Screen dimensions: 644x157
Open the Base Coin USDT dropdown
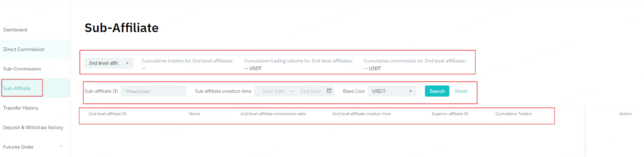coord(392,91)
